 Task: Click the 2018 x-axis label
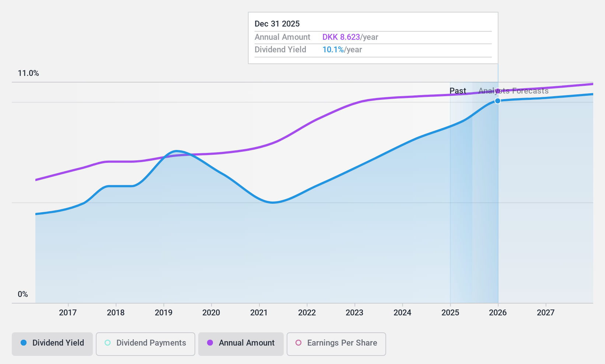[x=116, y=313]
